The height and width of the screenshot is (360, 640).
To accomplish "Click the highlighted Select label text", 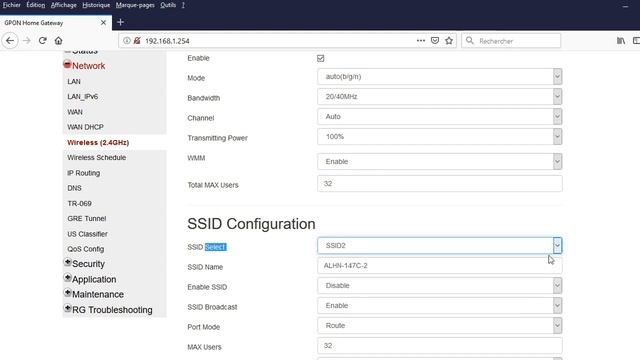I will pyautogui.click(x=215, y=247).
